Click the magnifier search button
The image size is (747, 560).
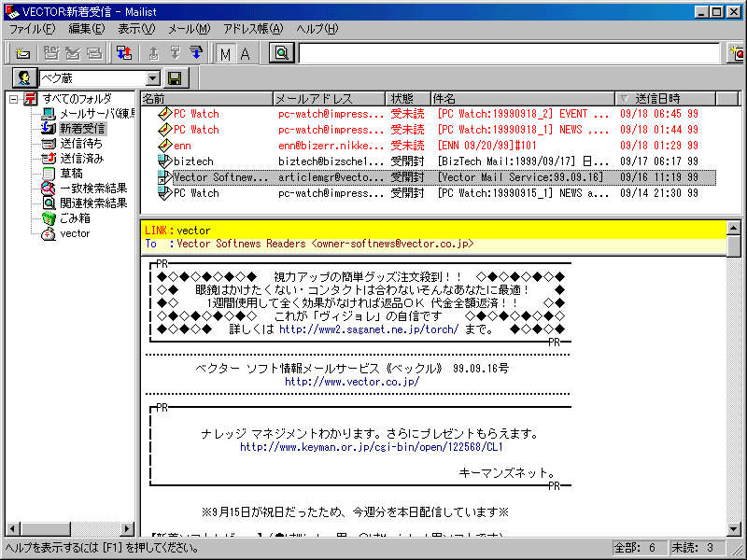[x=282, y=53]
